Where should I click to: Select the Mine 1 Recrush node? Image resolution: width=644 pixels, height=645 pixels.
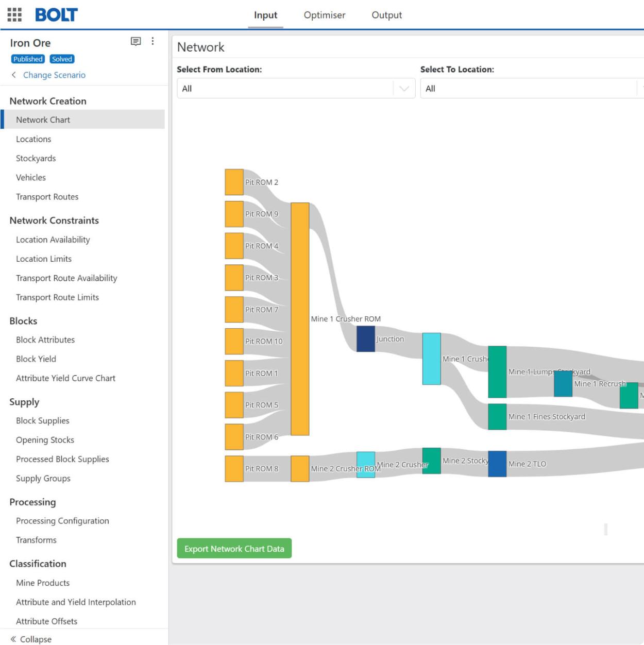(x=563, y=384)
